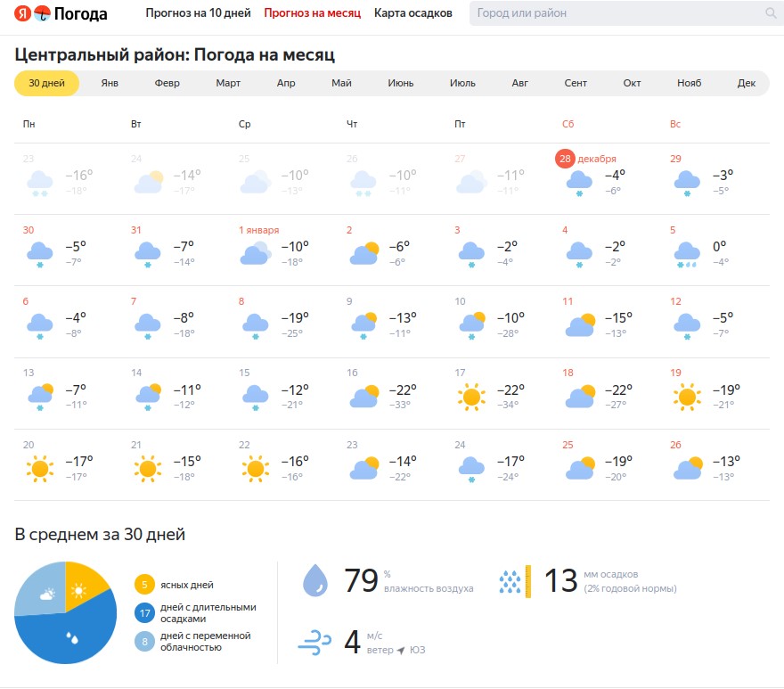Click the Погода logo text

80,14
